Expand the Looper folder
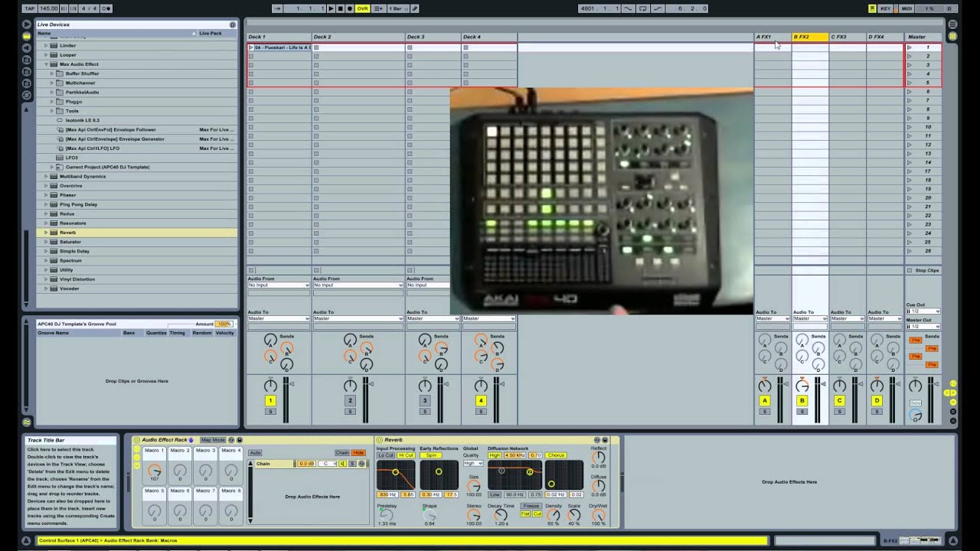Screen dimensions: 980x551 (x=46, y=55)
